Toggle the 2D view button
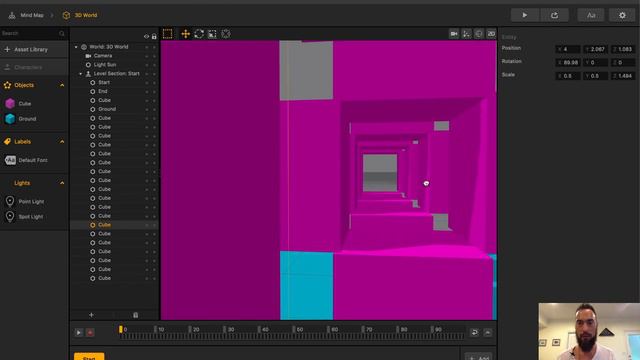Image resolution: width=640 pixels, height=360 pixels. (x=491, y=34)
